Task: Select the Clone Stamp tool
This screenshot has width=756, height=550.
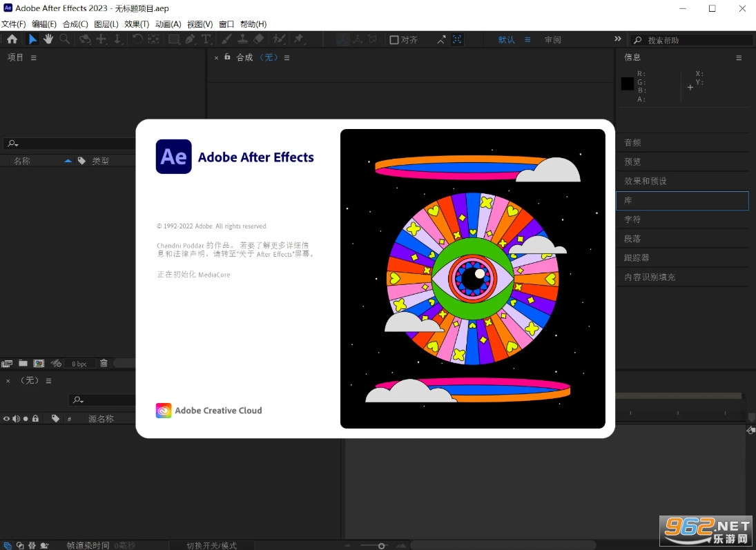Action: point(242,39)
